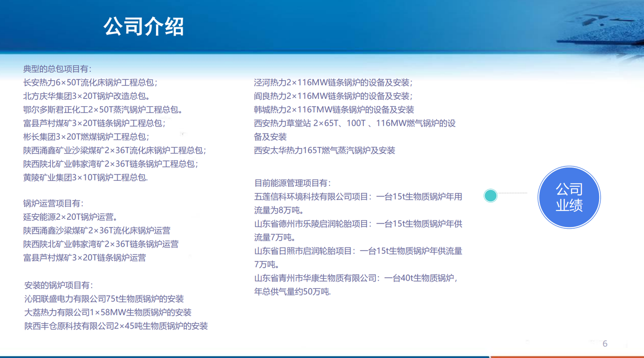
Task: Click line 陕西陕北矿业韩家湾矿2×36T链条锅炉工程总包
Action: click(x=111, y=164)
